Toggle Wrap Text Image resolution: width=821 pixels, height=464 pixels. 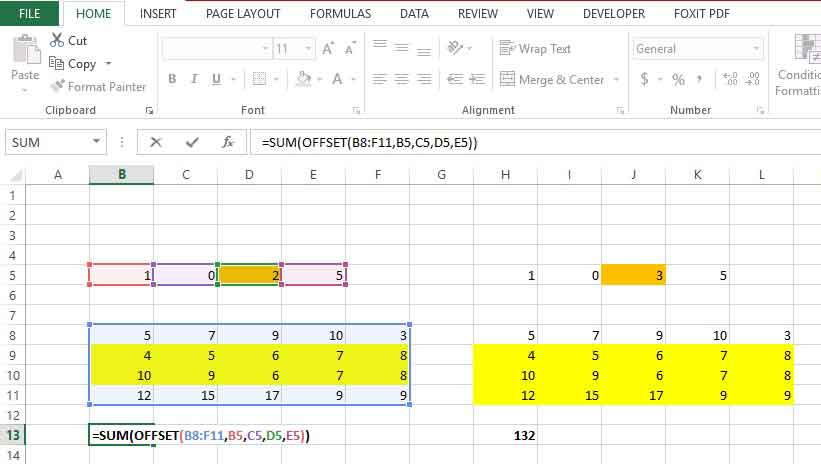click(x=535, y=49)
